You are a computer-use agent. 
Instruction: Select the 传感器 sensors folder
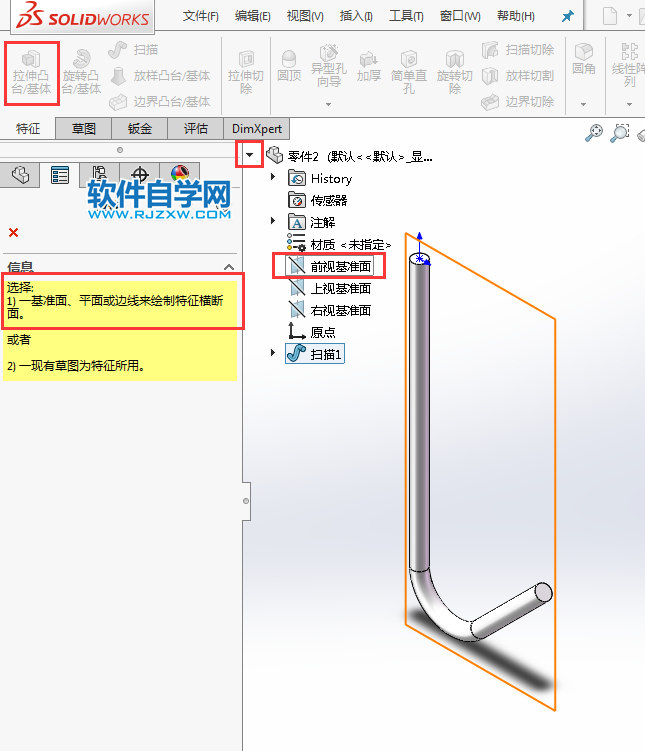coord(317,200)
